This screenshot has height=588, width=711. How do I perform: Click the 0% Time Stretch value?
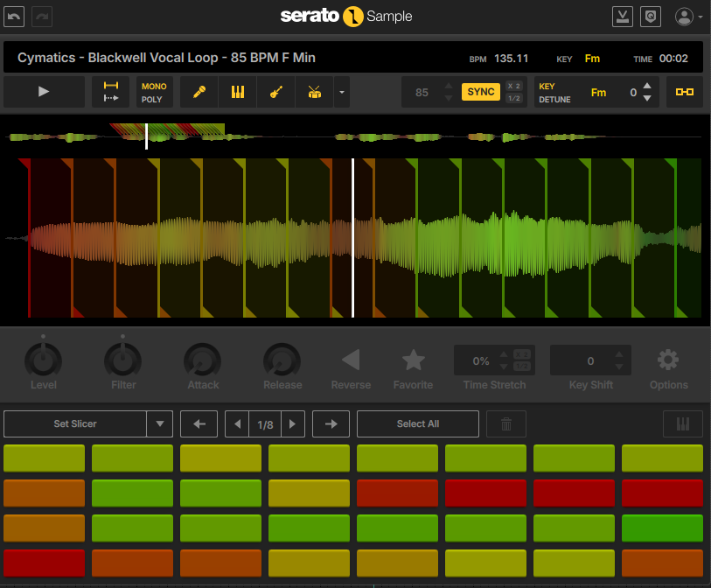click(x=481, y=361)
